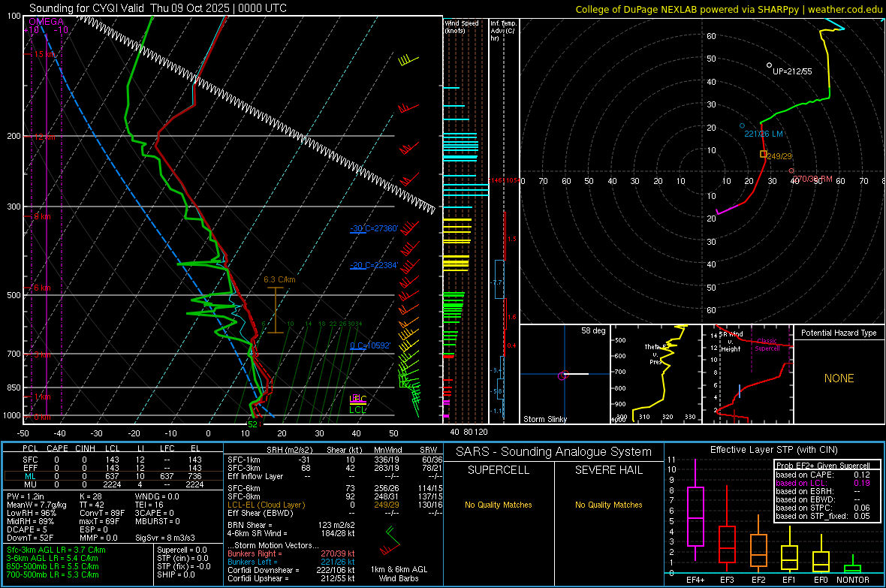
Task: Click the 'Effective Layer STP (with CIN)' title
Action: tap(773, 450)
